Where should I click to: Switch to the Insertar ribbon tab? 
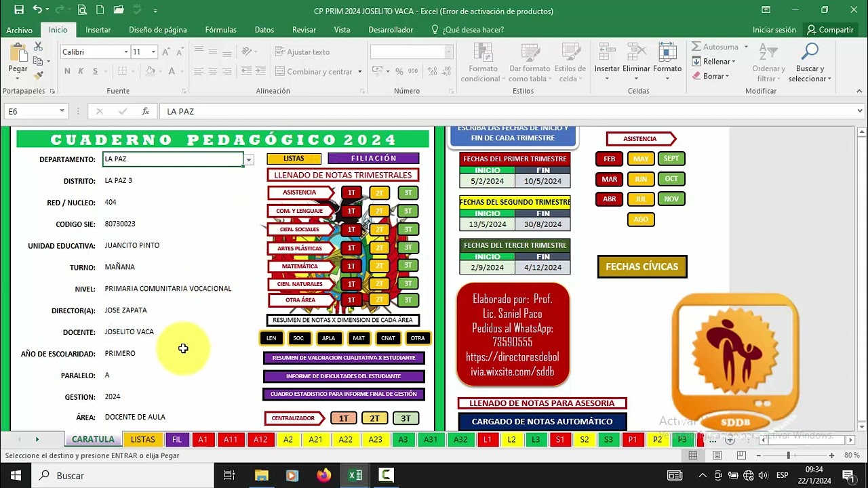coord(98,30)
